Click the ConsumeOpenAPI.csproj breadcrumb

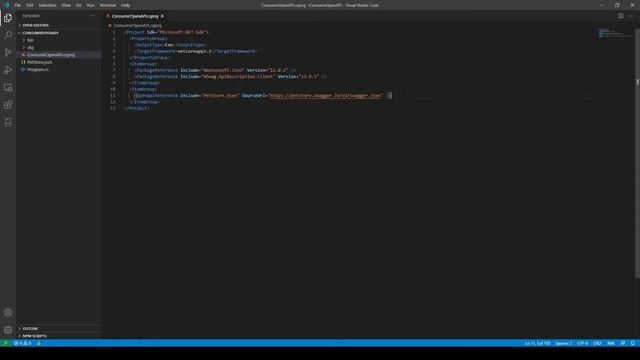click(138, 25)
